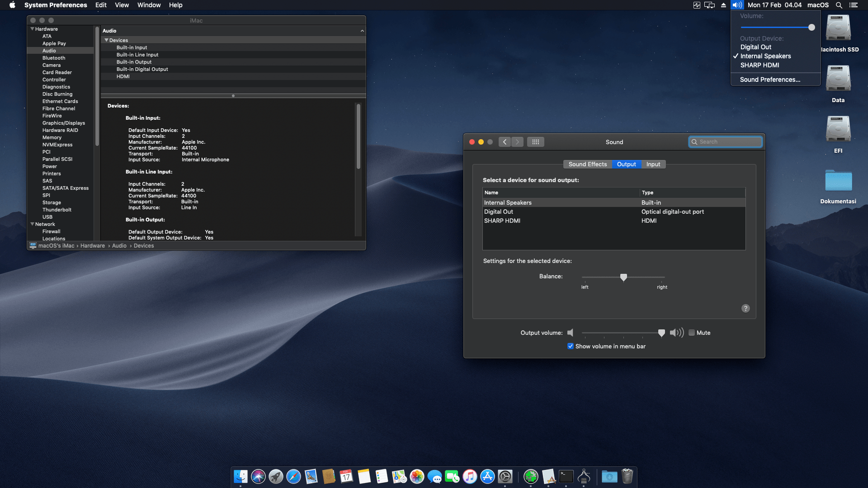Open the Show All grid in System Preferences
Viewport: 868px width, 488px height.
(536, 141)
